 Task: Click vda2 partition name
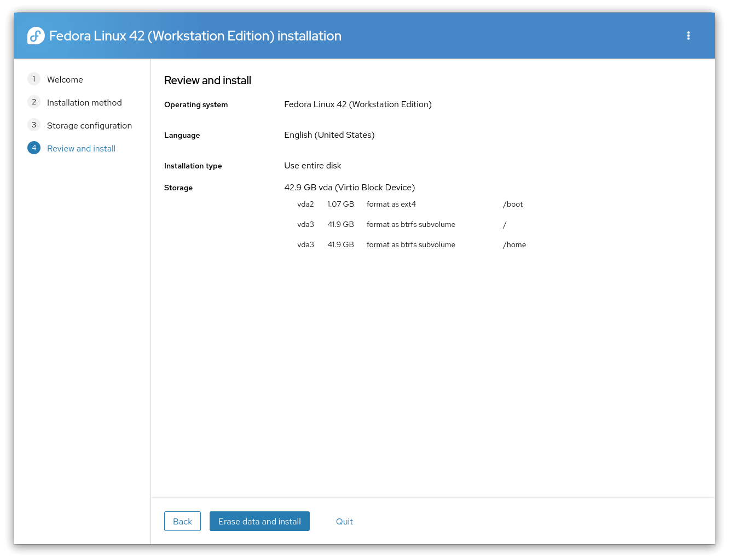(305, 204)
